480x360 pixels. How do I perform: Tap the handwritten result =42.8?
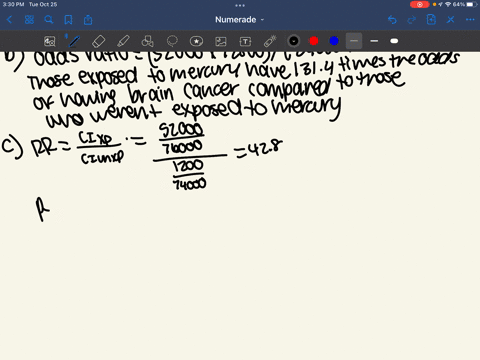coord(258,149)
